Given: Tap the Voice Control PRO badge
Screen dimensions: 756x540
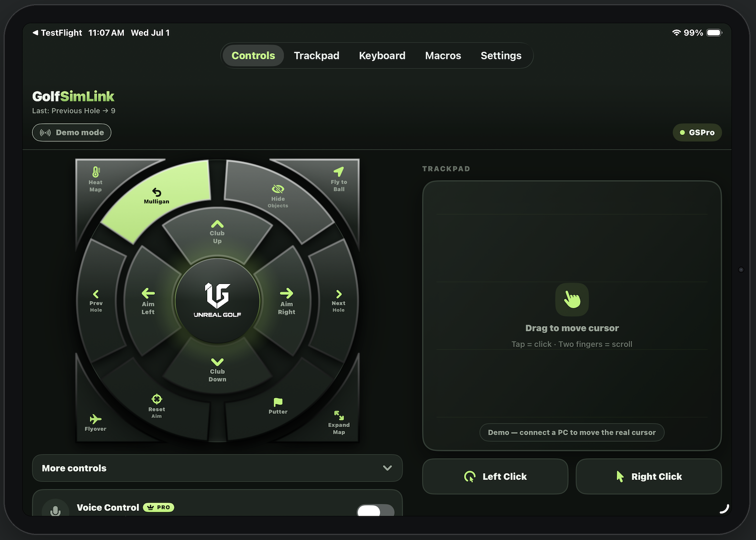Looking at the screenshot, I should point(158,507).
